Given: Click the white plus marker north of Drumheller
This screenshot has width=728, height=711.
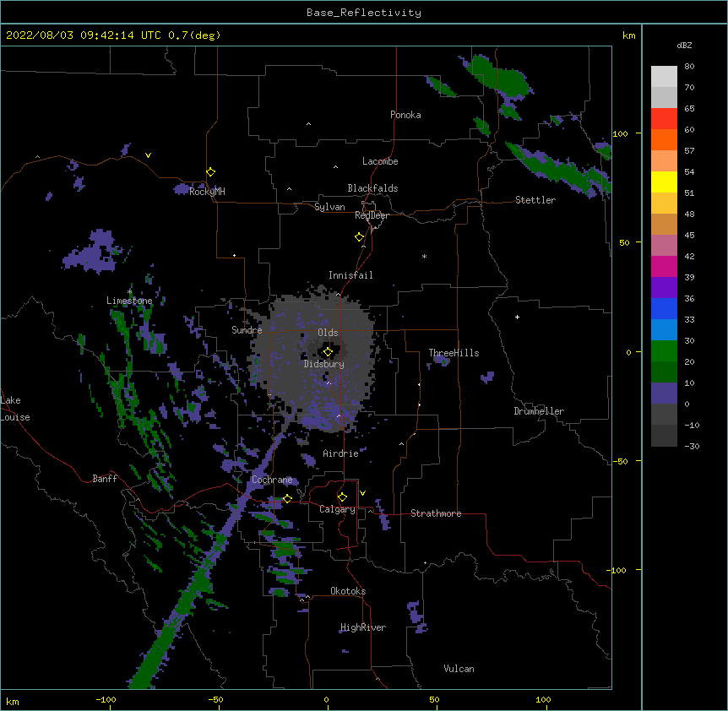Looking at the screenshot, I should pyautogui.click(x=517, y=317).
